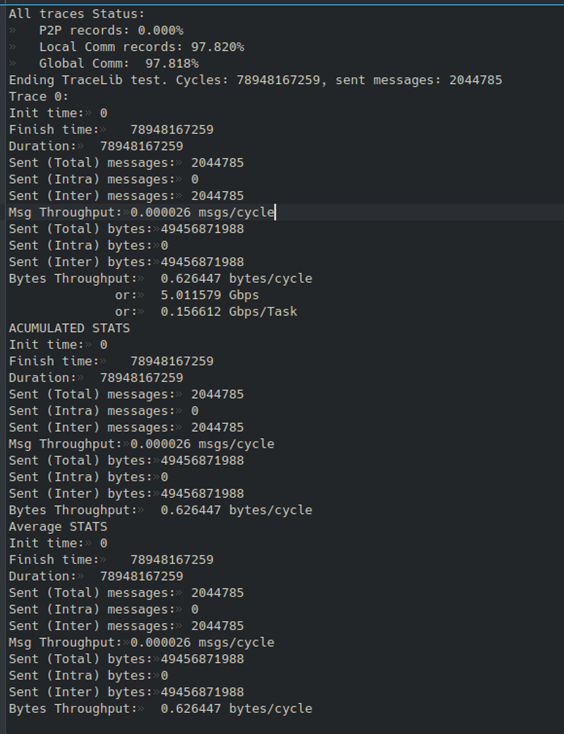Viewport: 564px width, 734px height.
Task: Click the 'Local Comm records: 97.820%' line
Action: 141,47
